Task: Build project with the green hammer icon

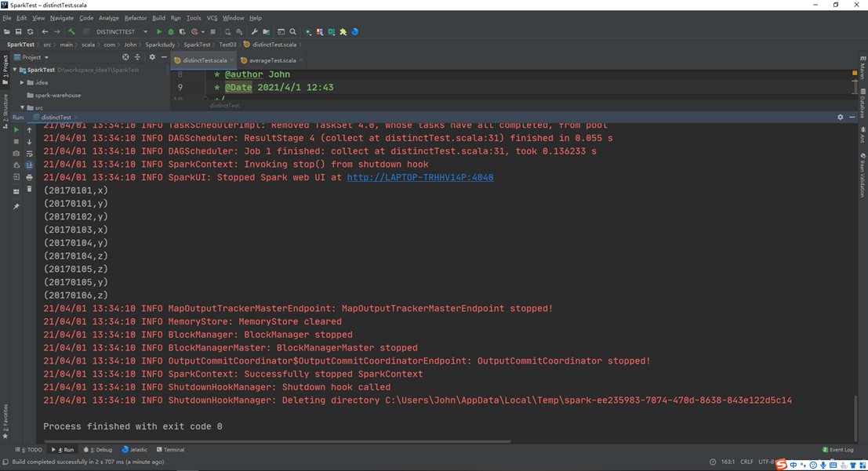Action: tap(71, 32)
